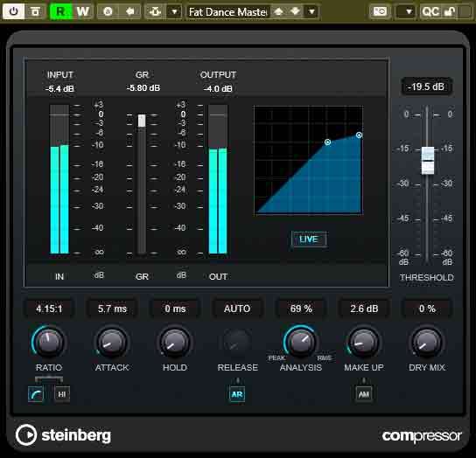Click the gain reduction meter handle
Viewport: 476px width, 458px height.
pyautogui.click(x=142, y=121)
